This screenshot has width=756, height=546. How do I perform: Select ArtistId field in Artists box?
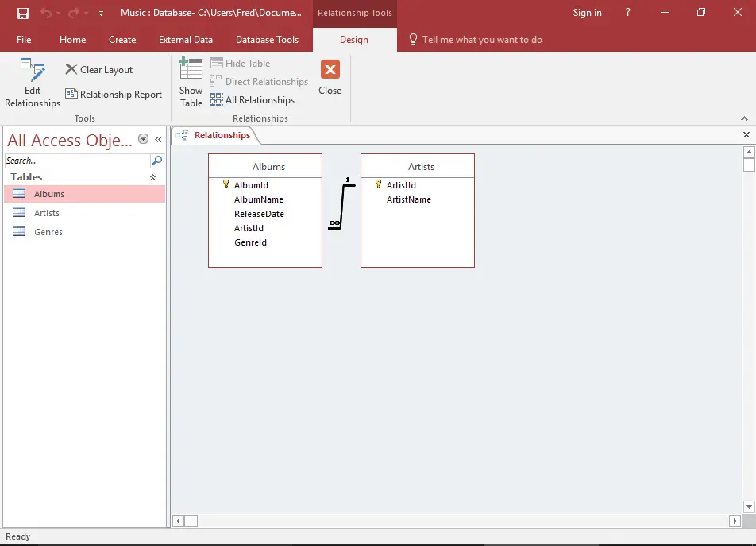tap(401, 185)
